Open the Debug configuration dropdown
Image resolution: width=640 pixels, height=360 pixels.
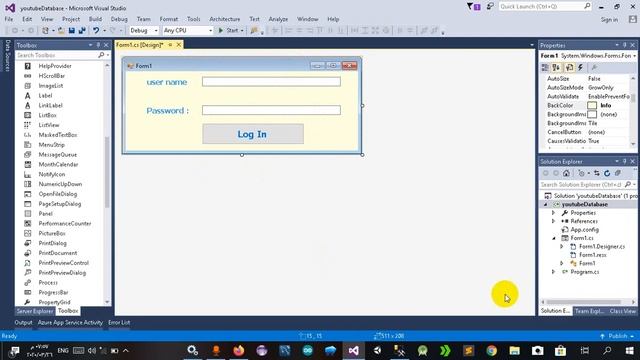pos(144,31)
